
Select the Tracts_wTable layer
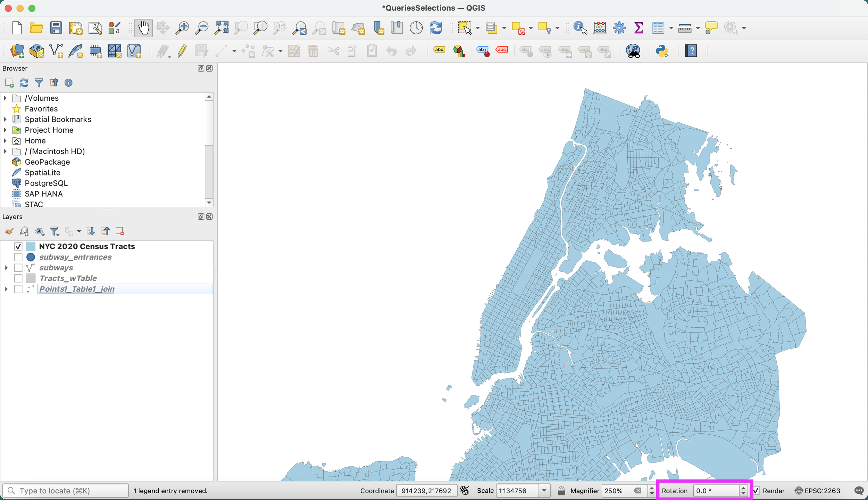[68, 278]
